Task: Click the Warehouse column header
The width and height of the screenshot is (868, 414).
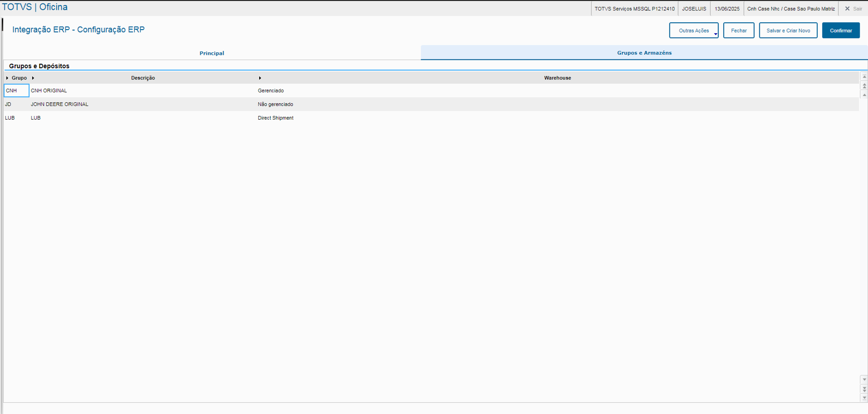Action: tap(557, 78)
